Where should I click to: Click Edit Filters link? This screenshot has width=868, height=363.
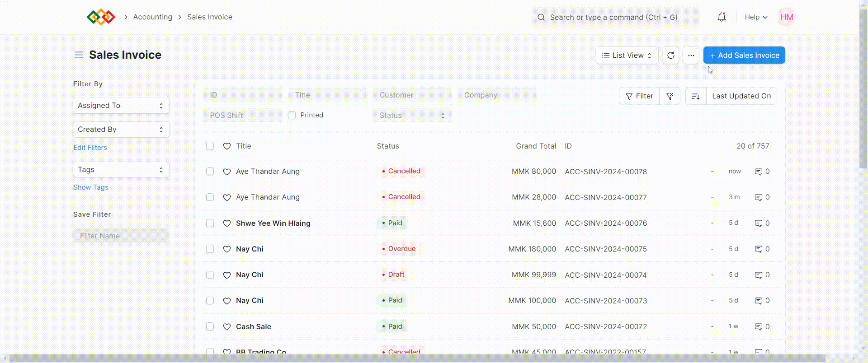click(x=90, y=148)
